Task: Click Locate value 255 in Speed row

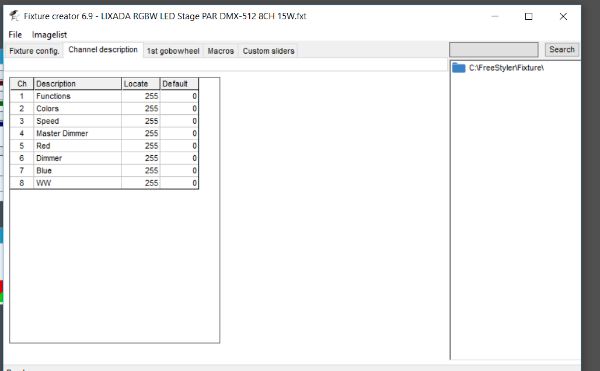Action: coord(140,121)
